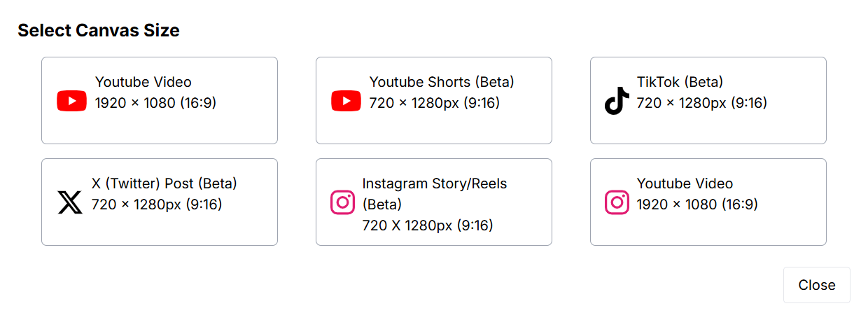Click the red YouTube logo in the first card
This screenshot has width=868, height=320.
point(71,101)
